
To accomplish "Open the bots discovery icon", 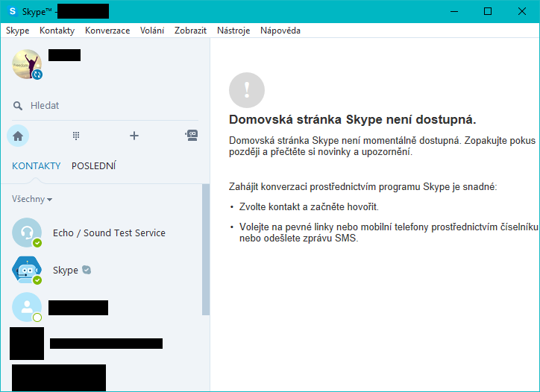I will coord(192,135).
